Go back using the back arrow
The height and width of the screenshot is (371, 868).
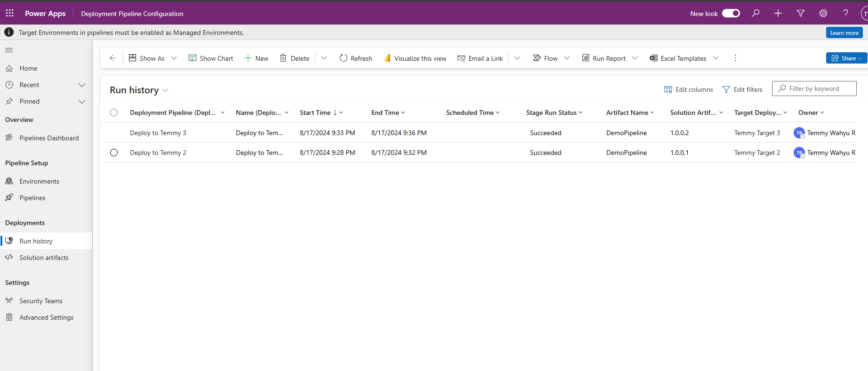[113, 58]
